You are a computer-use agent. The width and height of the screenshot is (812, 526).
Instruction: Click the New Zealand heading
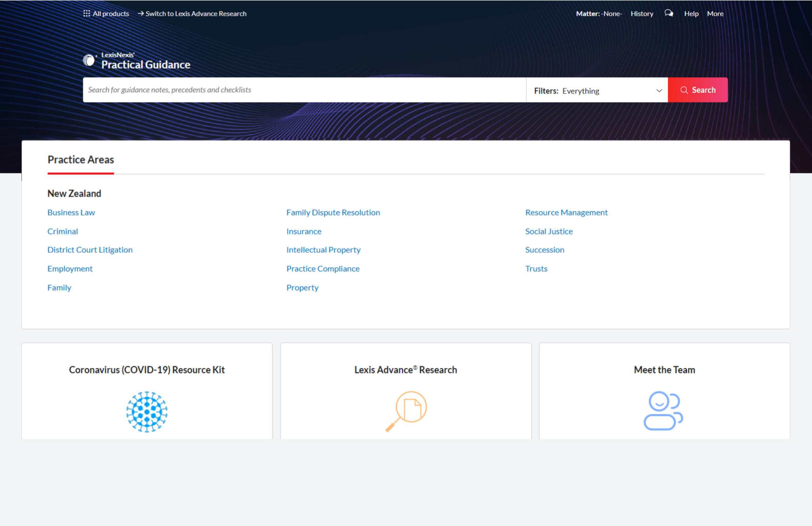74,193
